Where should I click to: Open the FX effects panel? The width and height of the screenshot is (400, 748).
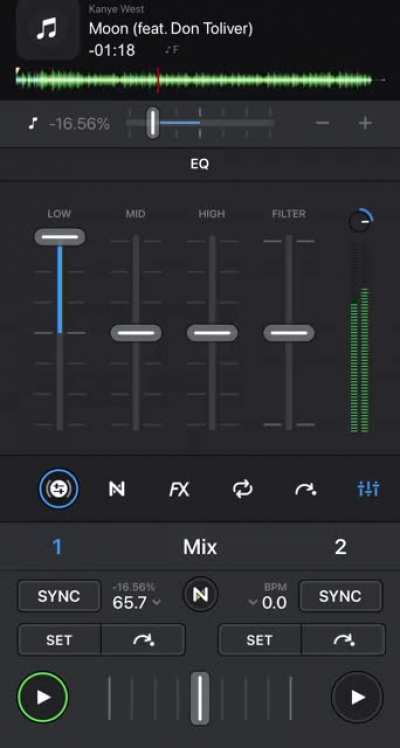179,489
